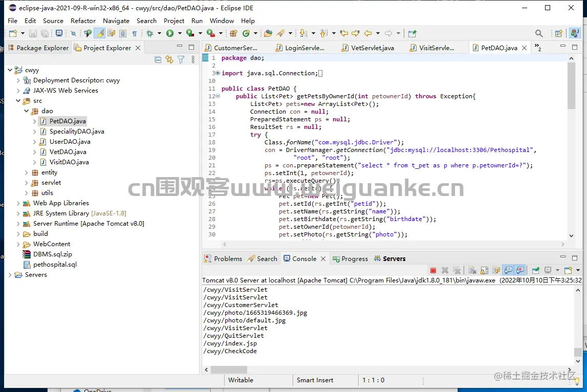Collapse the dao package
The height and width of the screenshot is (392, 587).
click(26, 111)
